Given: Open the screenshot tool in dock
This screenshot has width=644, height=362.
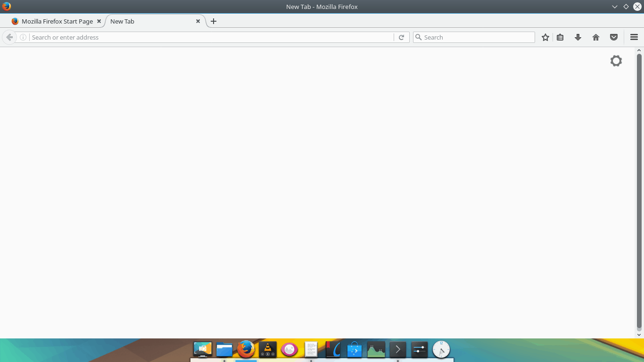Looking at the screenshot, I should click(x=203, y=350).
